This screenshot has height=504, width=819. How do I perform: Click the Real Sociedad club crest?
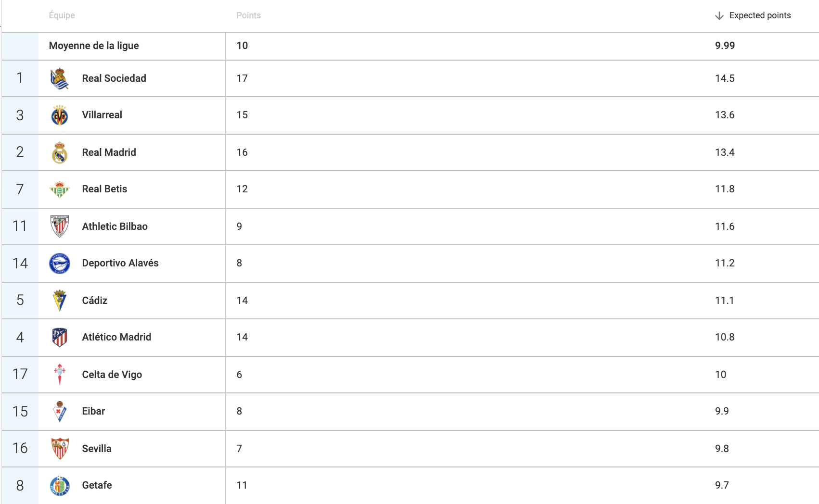[x=60, y=78]
